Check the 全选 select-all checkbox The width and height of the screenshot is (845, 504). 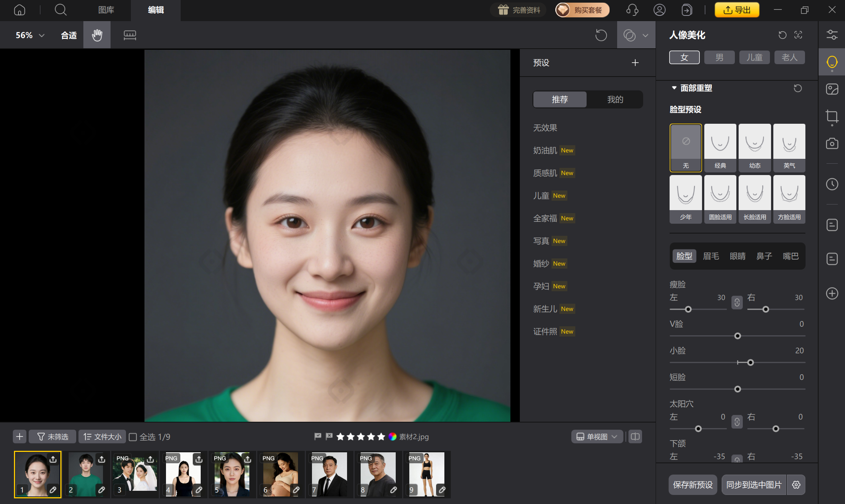click(x=133, y=437)
